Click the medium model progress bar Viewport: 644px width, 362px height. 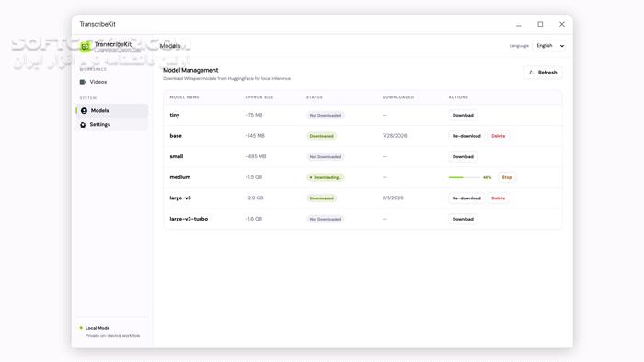click(x=464, y=177)
